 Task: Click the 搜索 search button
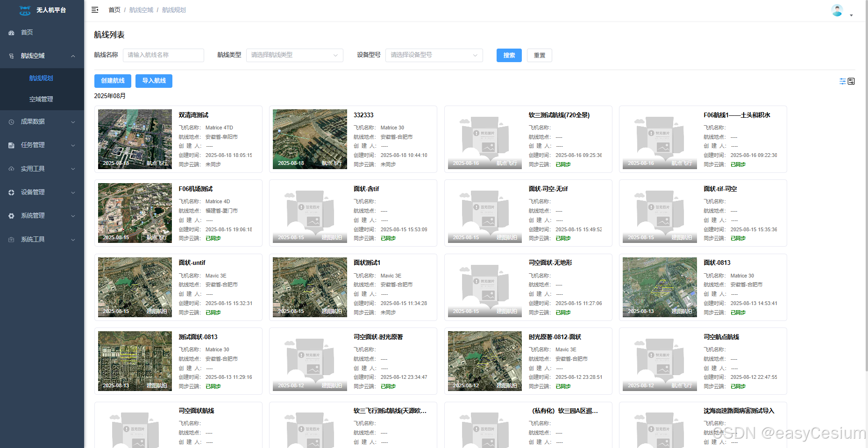click(x=509, y=55)
